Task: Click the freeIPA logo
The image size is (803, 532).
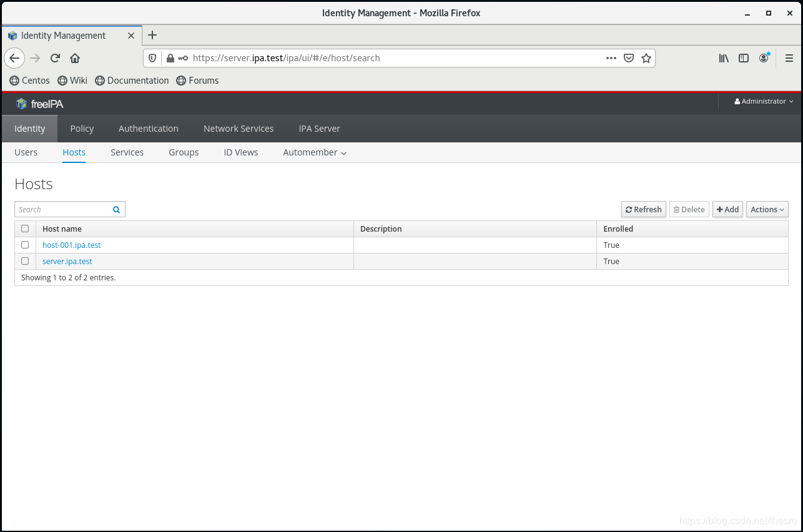Action: [39, 104]
